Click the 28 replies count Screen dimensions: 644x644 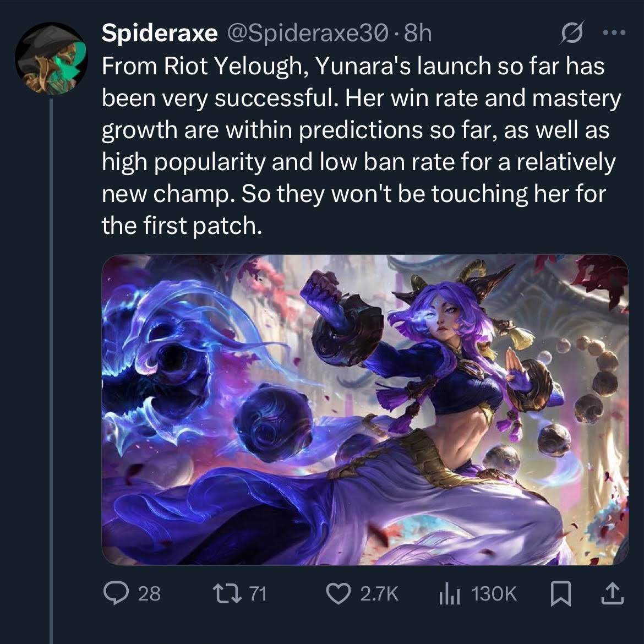point(149,593)
